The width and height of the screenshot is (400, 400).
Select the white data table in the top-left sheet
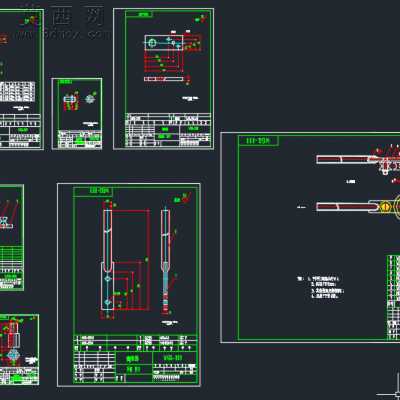17,92
